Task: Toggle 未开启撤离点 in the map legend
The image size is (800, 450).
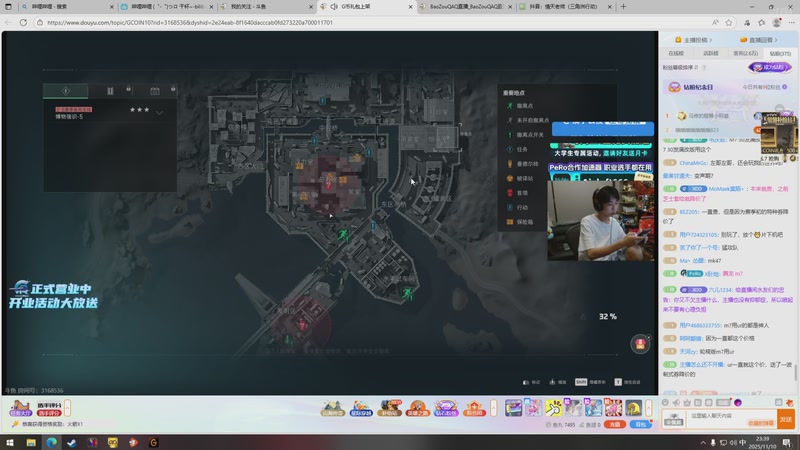Action: [x=528, y=120]
